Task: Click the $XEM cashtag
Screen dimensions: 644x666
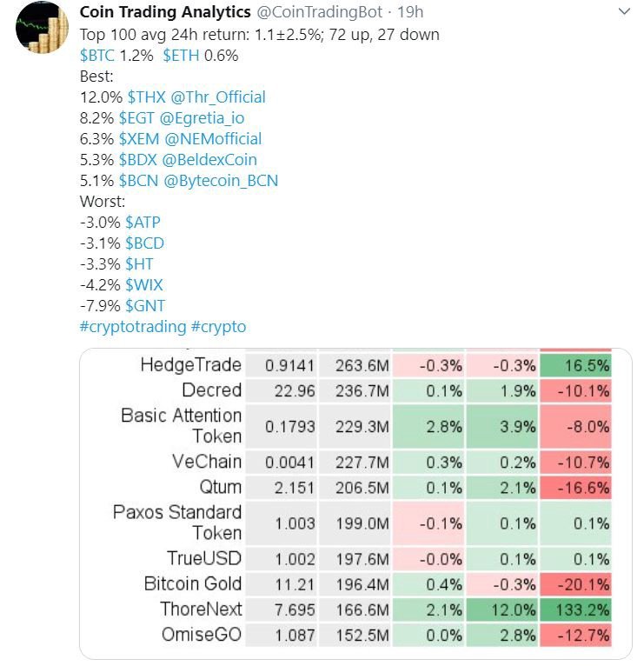Action: point(143,138)
